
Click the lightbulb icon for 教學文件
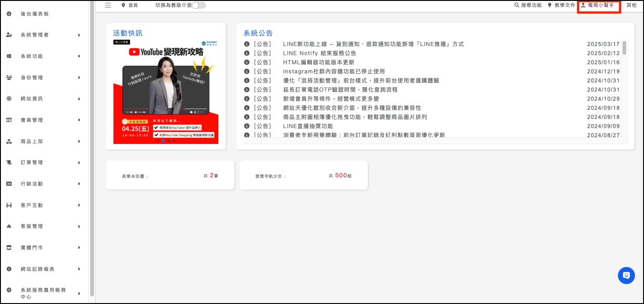tap(550, 5)
